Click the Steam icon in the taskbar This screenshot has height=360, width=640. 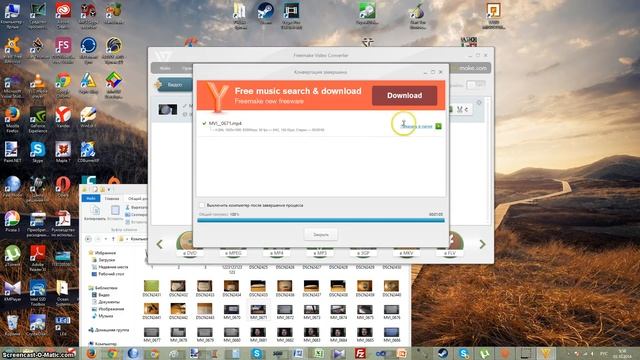(x=443, y=353)
